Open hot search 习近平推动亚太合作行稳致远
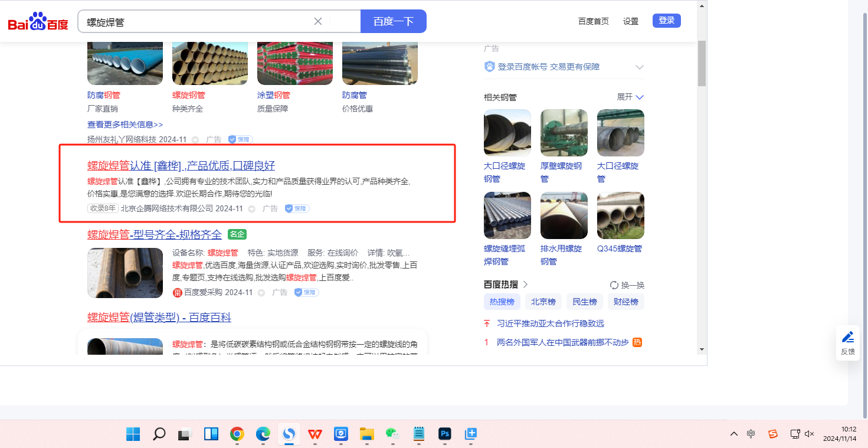The height and width of the screenshot is (448, 868). pyautogui.click(x=551, y=323)
